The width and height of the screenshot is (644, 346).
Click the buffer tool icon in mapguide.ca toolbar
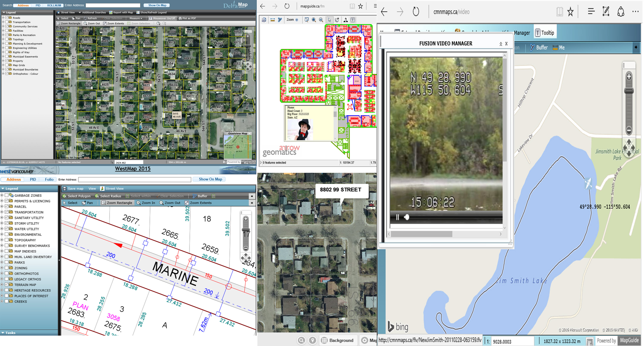(x=280, y=20)
